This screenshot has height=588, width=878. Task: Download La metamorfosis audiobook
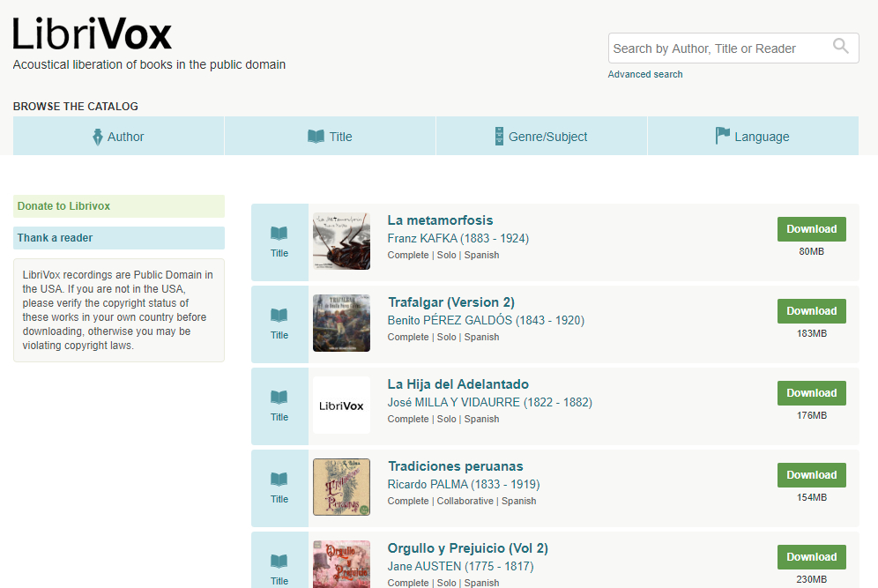pos(811,229)
